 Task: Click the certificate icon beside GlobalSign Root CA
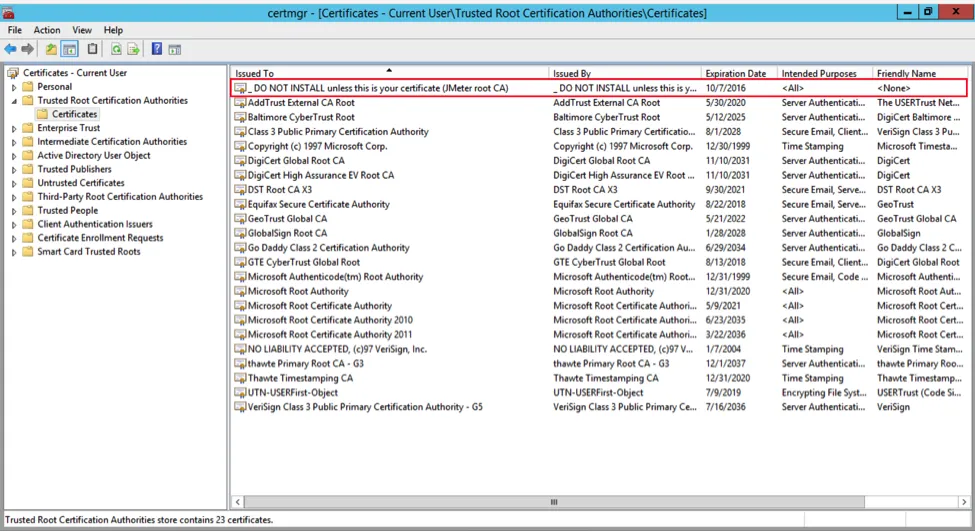pos(240,233)
